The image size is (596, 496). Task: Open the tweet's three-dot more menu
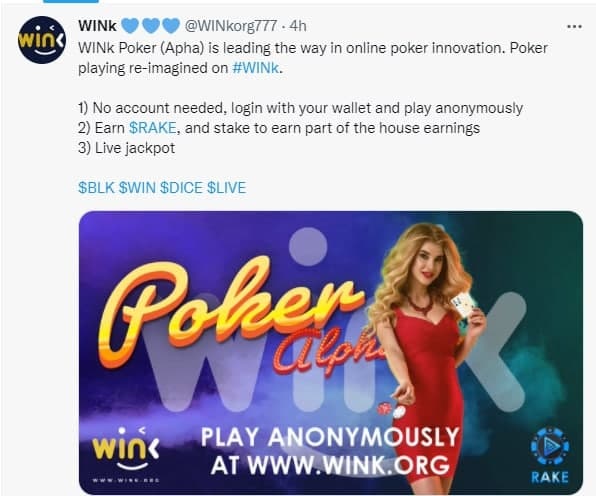pos(574,26)
